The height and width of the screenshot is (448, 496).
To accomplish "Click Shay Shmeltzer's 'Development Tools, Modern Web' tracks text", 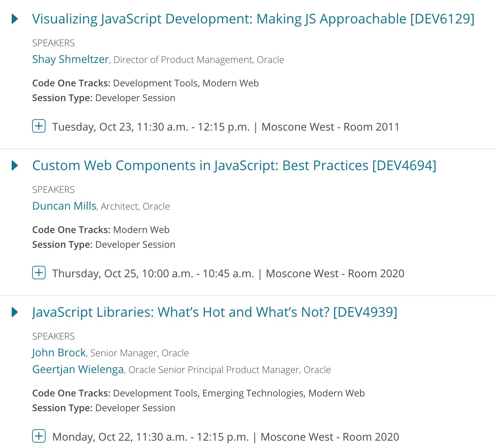I will (x=186, y=83).
